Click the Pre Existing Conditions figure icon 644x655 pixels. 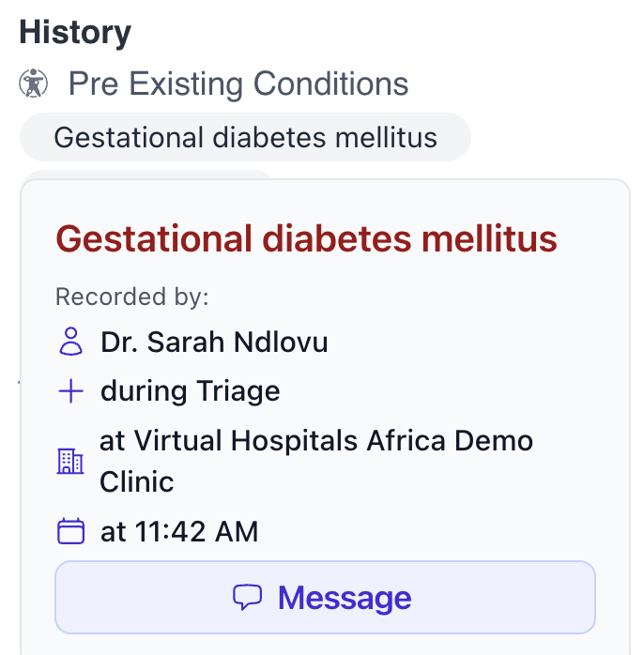pyautogui.click(x=34, y=84)
